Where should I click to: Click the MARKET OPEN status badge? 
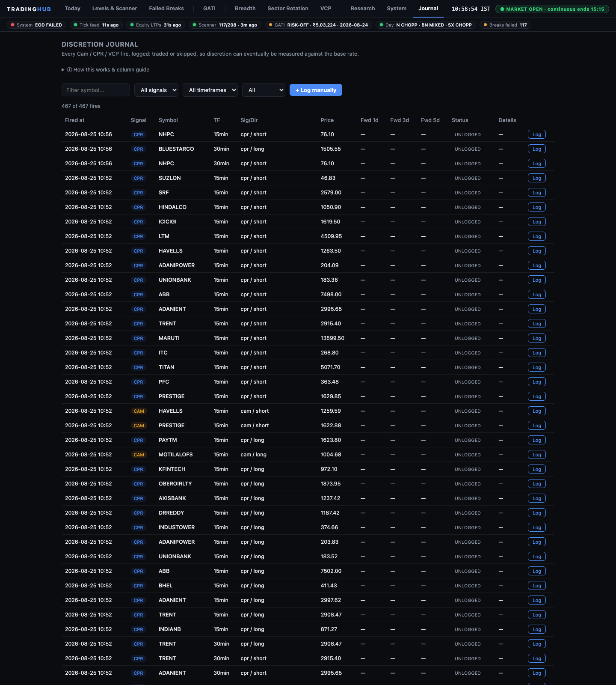(552, 9)
